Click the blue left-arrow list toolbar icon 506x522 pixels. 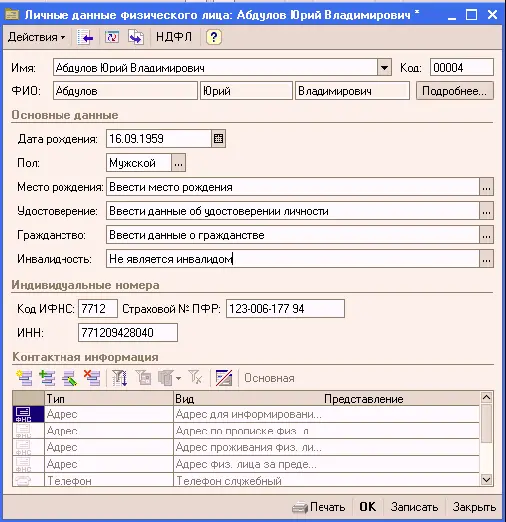pyautogui.click(x=85, y=37)
